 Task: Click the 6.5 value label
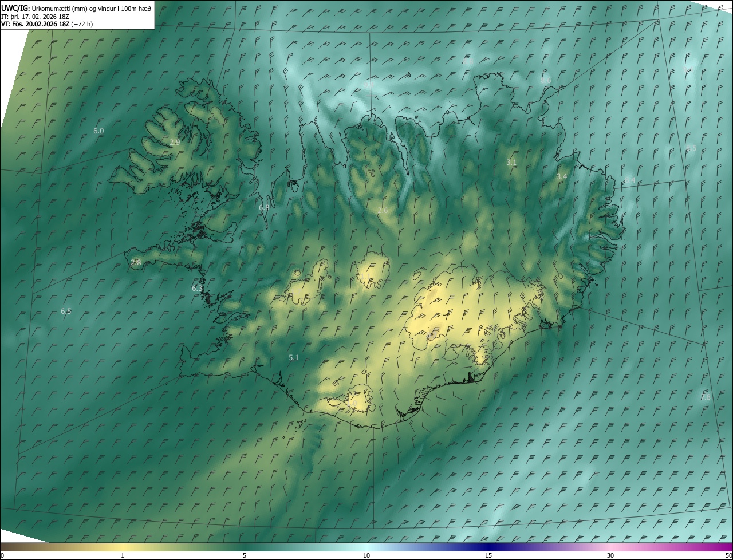[66, 311]
